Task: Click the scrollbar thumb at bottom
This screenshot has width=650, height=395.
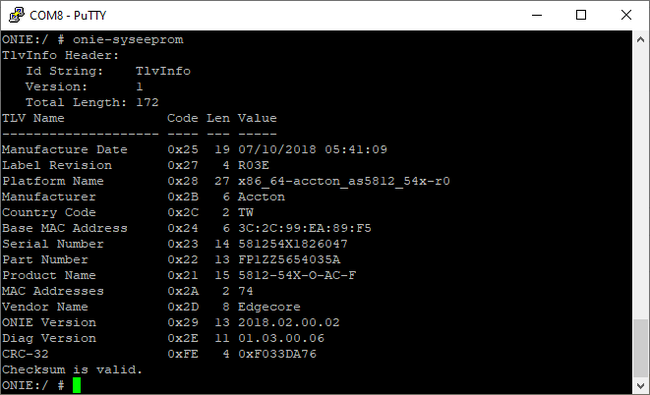Action: click(640, 349)
